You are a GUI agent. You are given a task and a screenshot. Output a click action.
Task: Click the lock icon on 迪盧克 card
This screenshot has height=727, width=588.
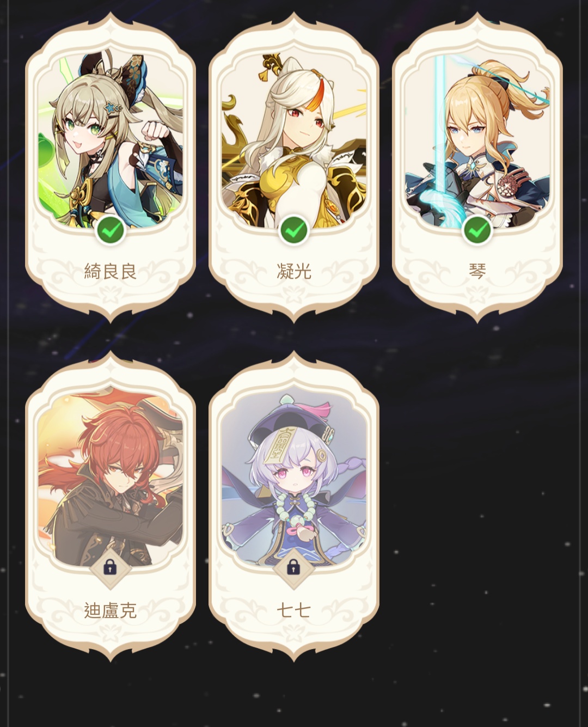click(111, 569)
